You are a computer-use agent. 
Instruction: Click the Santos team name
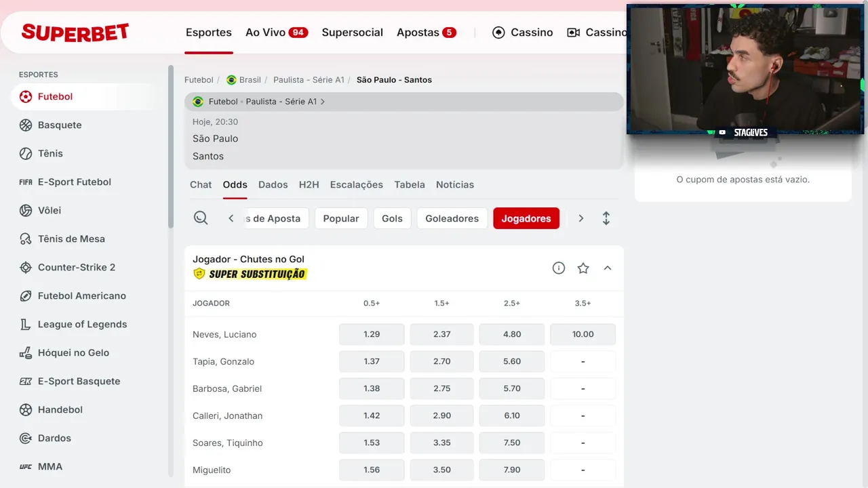click(x=208, y=156)
